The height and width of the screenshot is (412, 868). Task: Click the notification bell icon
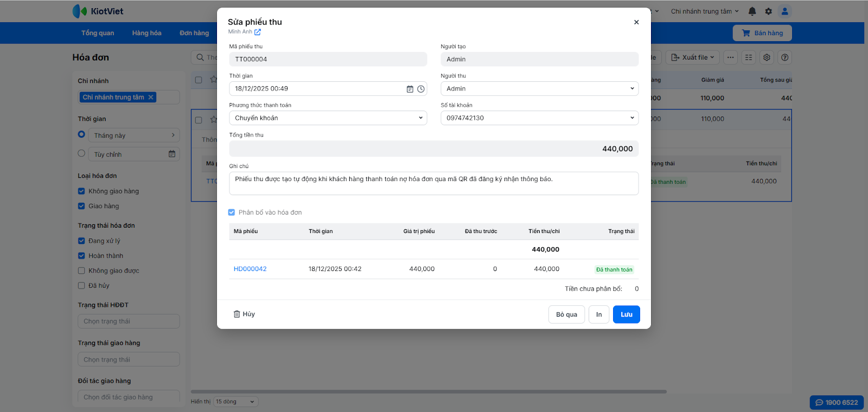click(x=752, y=11)
